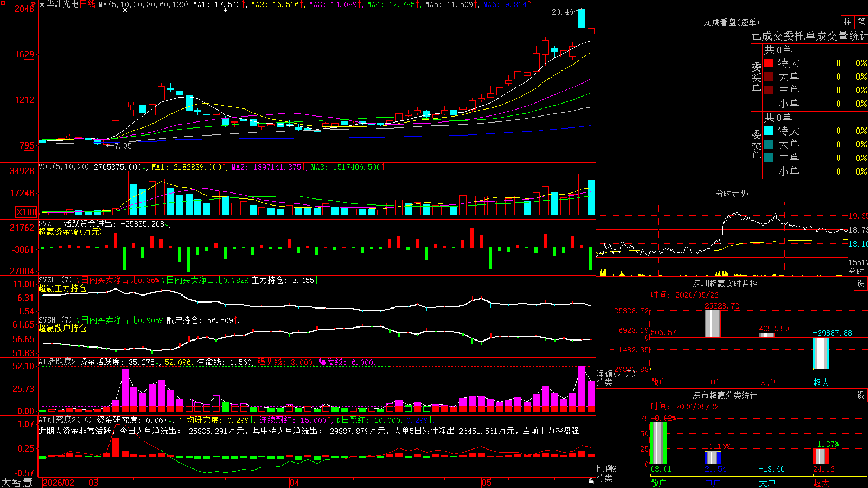The width and height of the screenshot is (868, 488).
Task: Click the dark red 大单 swatch under 委买单
Action: [x=768, y=76]
